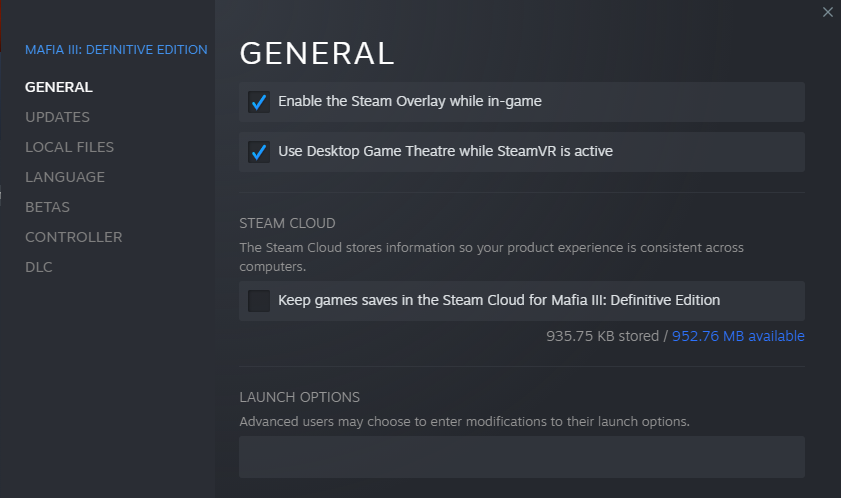
Task: Disable the Steam Overlay while in-game checkbox
Action: pos(259,102)
